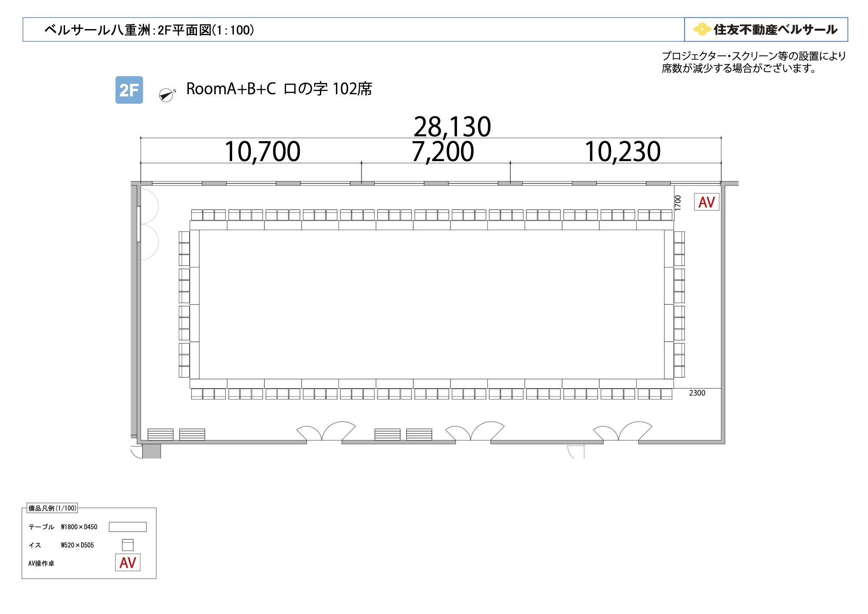Click the second stacked table pile, bottom-left corner
This screenshot has width=868, height=614.
pyautogui.click(x=192, y=434)
